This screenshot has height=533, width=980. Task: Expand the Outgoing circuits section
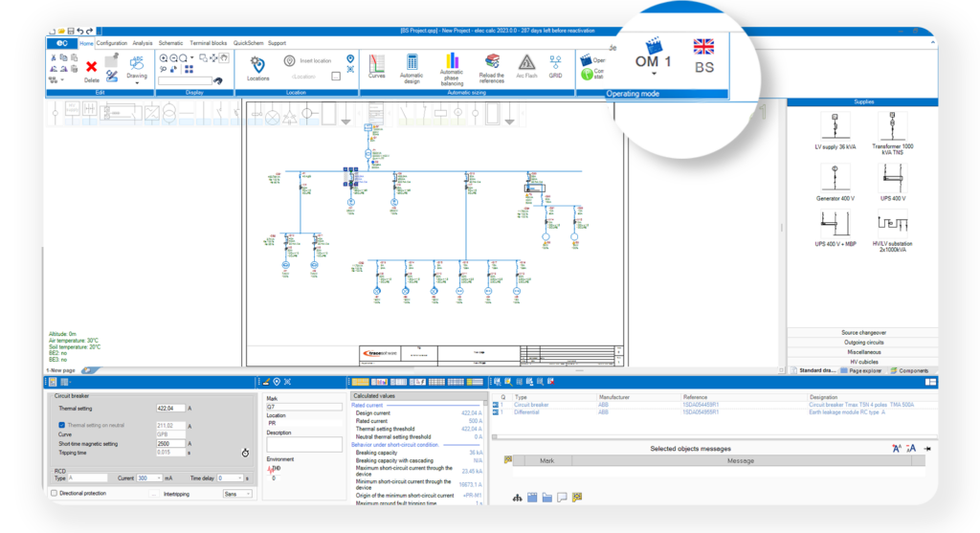[x=862, y=342]
